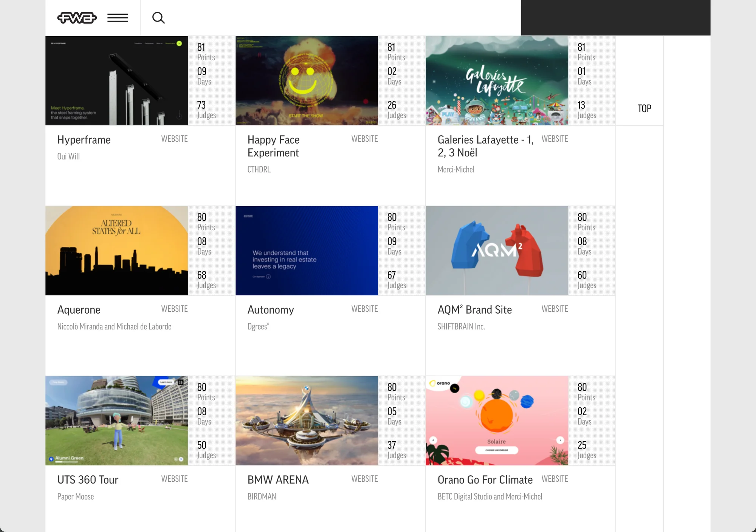Open the Orano Go For Climate thumbnail
Viewport: 756px width, 532px height.
tap(497, 421)
